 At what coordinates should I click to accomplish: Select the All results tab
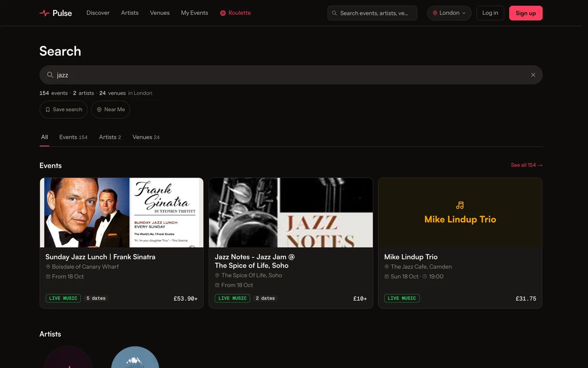pos(44,137)
